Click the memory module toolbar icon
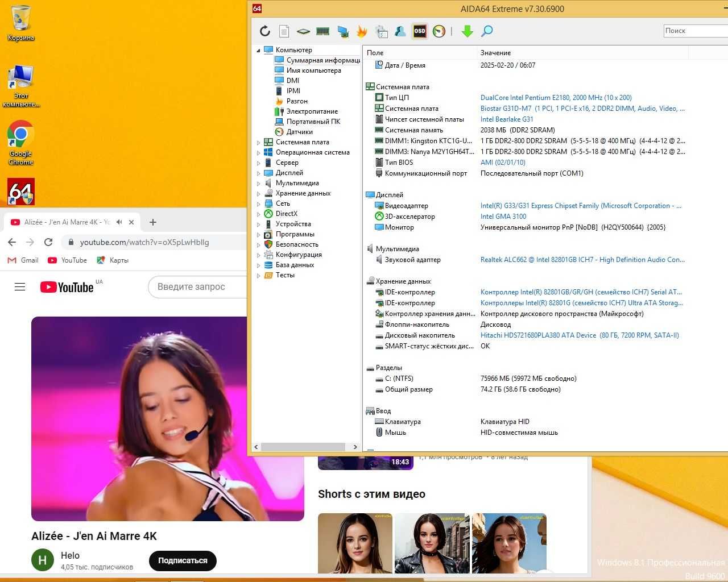Screen dimensions: 728x582 (323, 31)
